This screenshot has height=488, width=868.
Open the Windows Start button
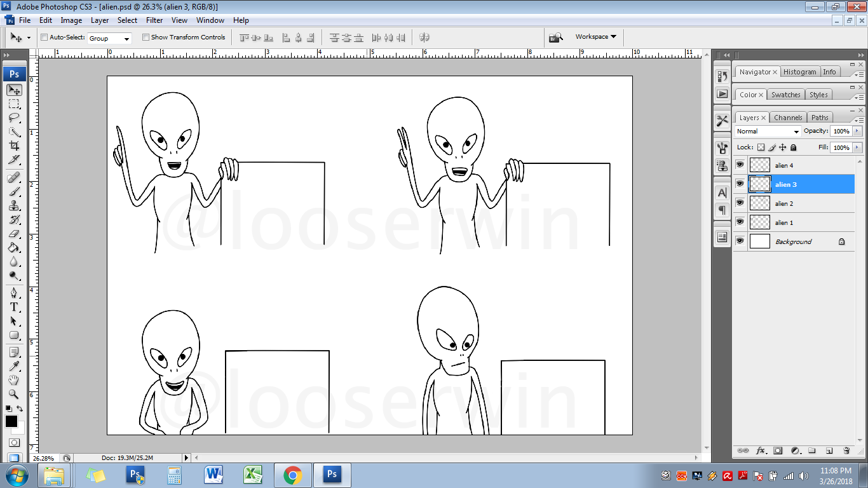point(16,475)
